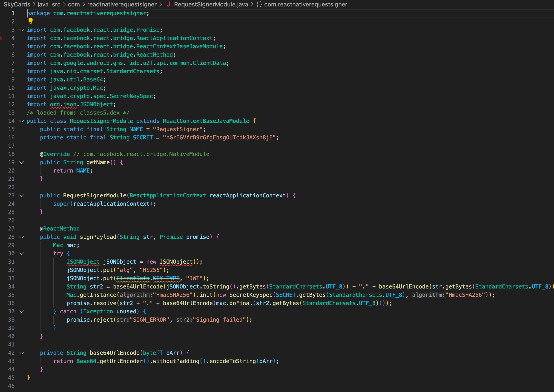Click the namespace braces icon in breadcrumb
The height and width of the screenshot is (392, 554).
tap(259, 4)
